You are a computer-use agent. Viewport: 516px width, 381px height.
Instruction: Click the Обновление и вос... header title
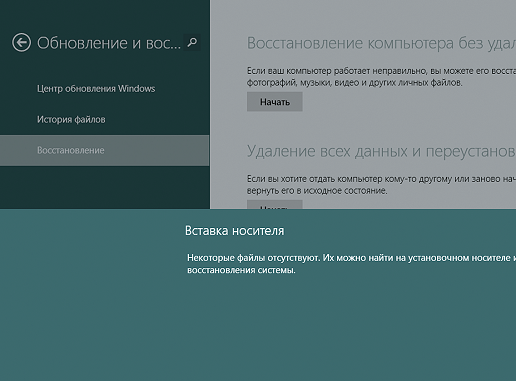(109, 43)
